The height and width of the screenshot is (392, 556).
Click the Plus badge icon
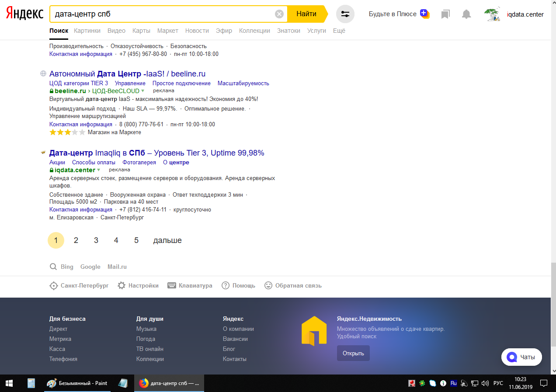point(424,14)
